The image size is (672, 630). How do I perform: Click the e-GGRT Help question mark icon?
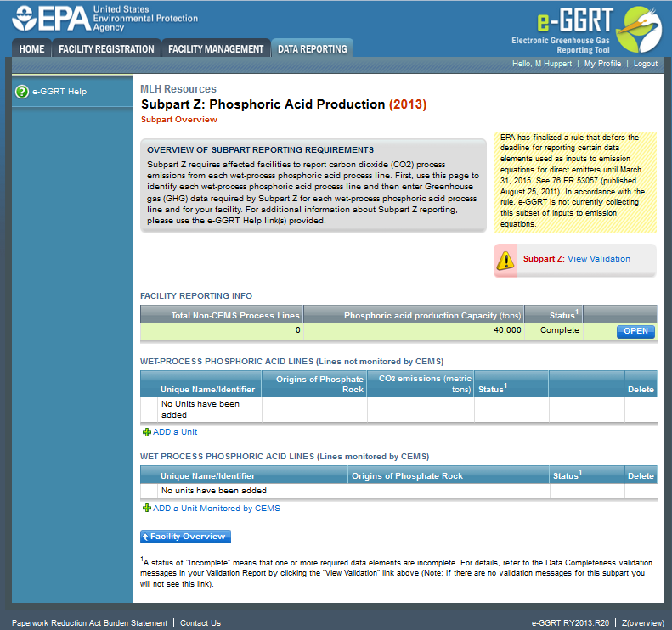[22, 92]
